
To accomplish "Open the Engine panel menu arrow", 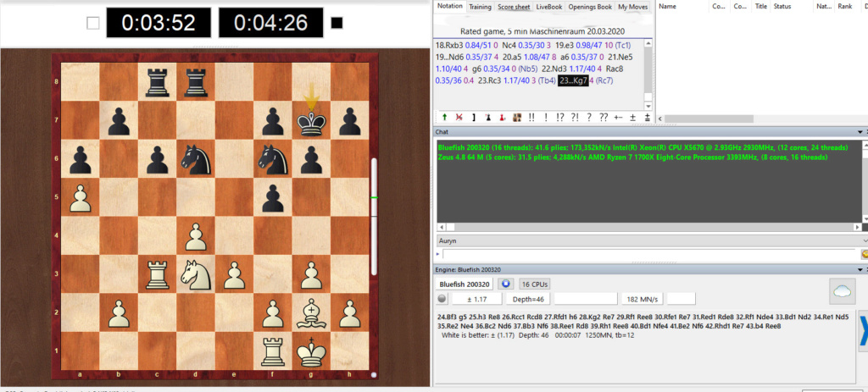I will [860, 269].
